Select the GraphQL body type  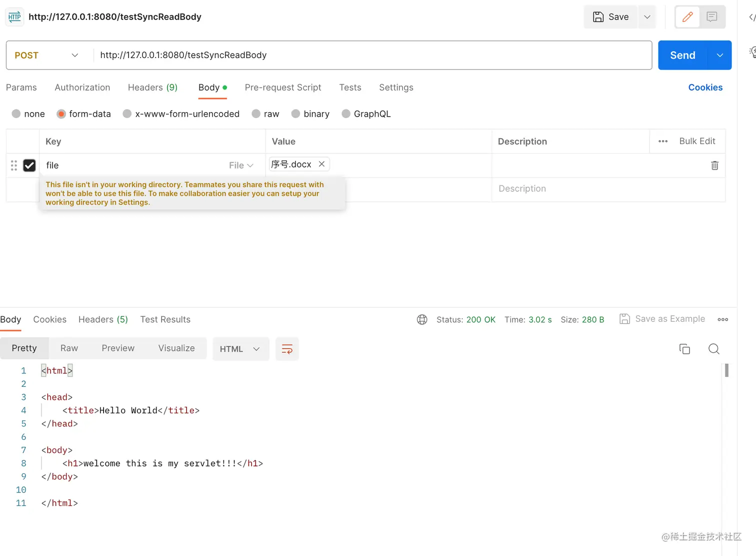tap(366, 114)
